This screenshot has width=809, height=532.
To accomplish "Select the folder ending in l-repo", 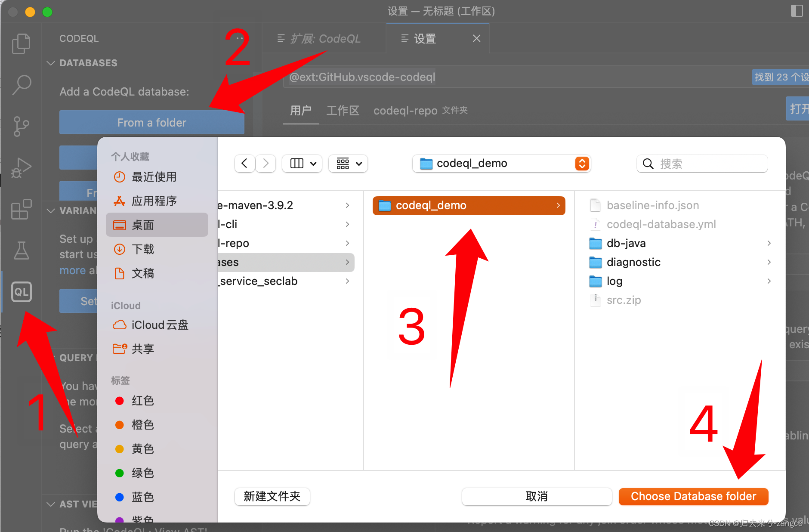I will click(x=286, y=243).
